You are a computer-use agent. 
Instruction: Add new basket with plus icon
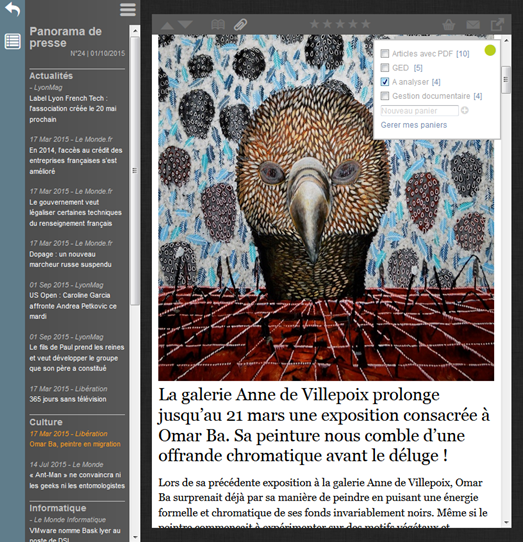click(465, 111)
